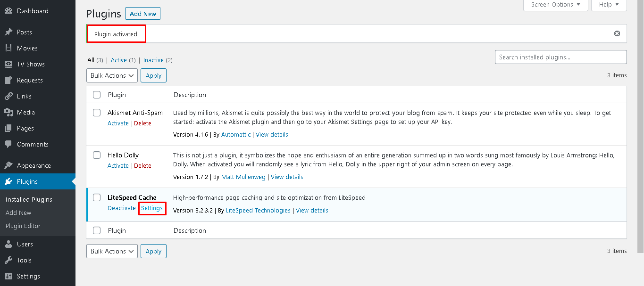Open Plugin Editor submenu item
Viewport: 644px width, 286px height.
[x=23, y=226]
